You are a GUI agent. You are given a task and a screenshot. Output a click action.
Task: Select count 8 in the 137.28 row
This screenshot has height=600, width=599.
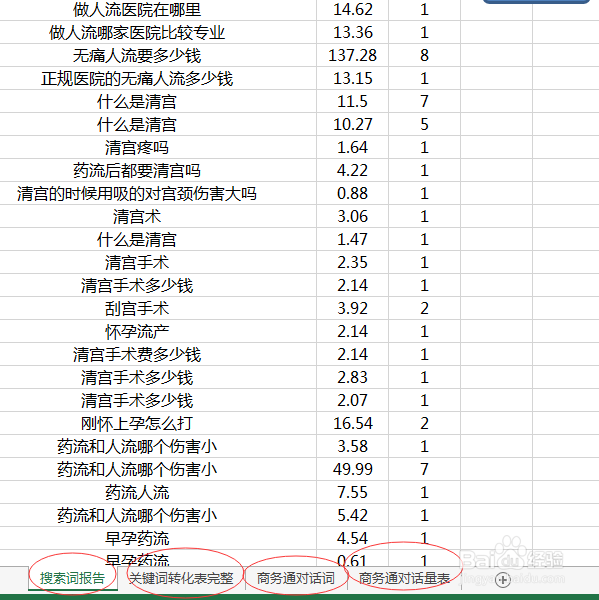pos(424,55)
